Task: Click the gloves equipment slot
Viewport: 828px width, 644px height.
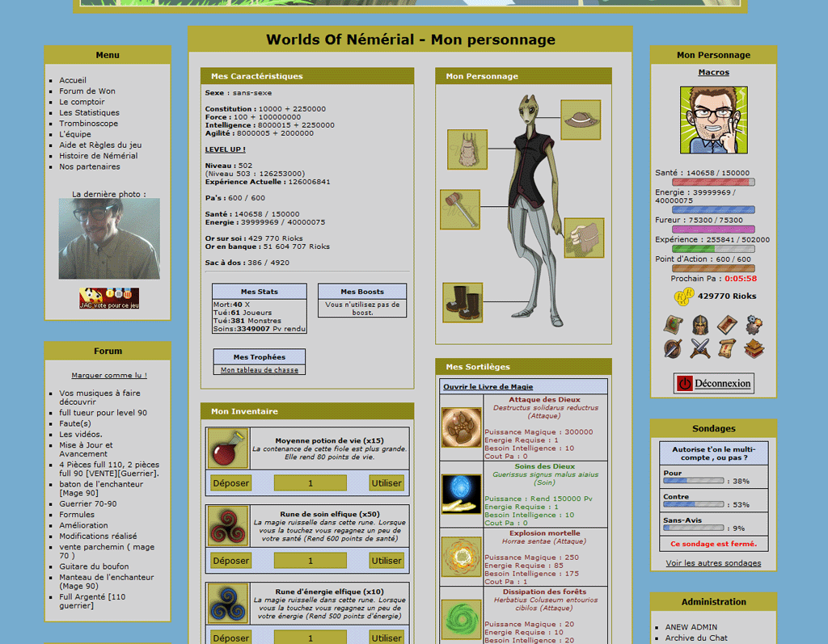Action: pyautogui.click(x=584, y=238)
